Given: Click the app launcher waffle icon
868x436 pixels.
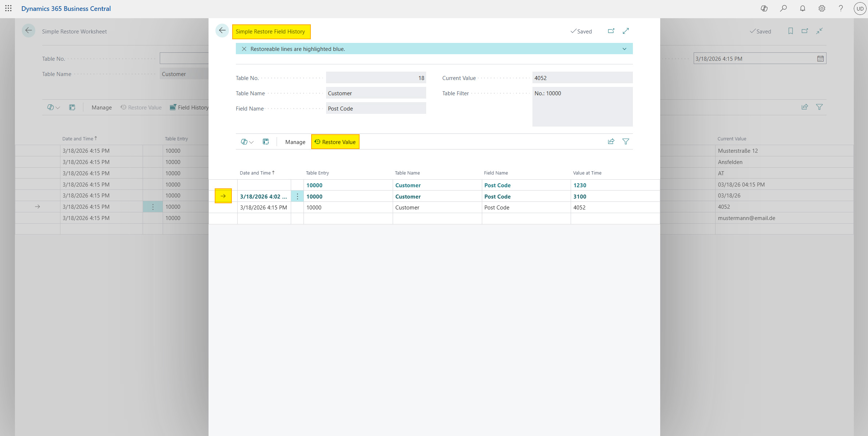Looking at the screenshot, I should click(8, 8).
